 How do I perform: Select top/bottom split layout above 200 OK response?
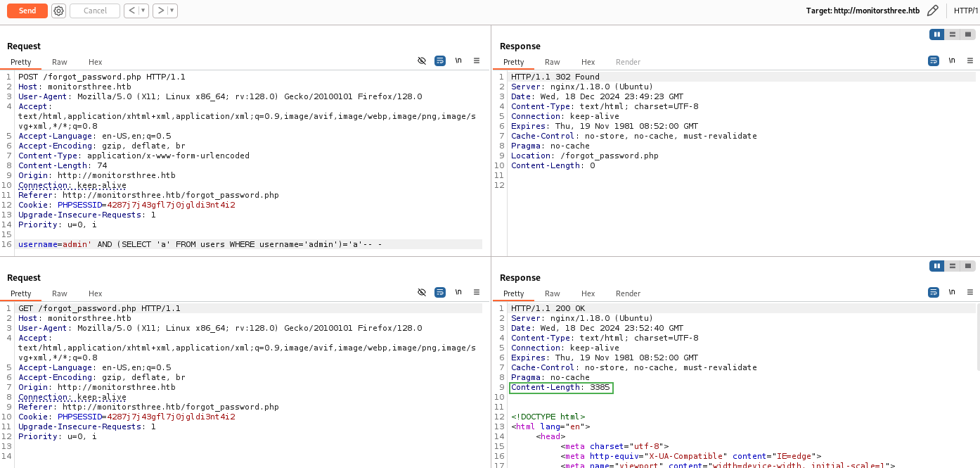[x=952, y=266]
